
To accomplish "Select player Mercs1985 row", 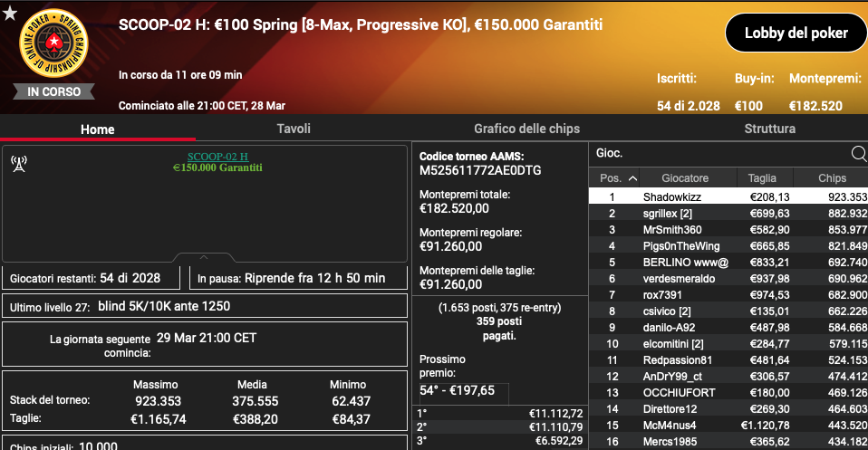I will tap(728, 442).
